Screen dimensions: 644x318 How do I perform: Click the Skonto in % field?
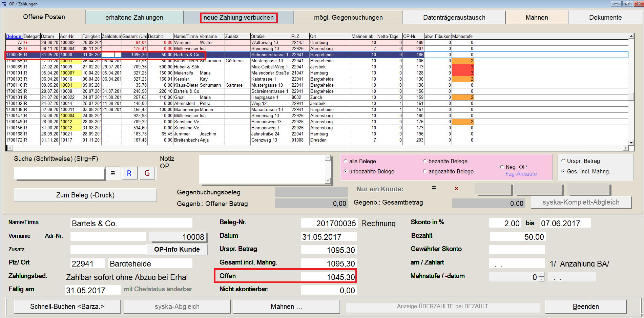click(505, 223)
